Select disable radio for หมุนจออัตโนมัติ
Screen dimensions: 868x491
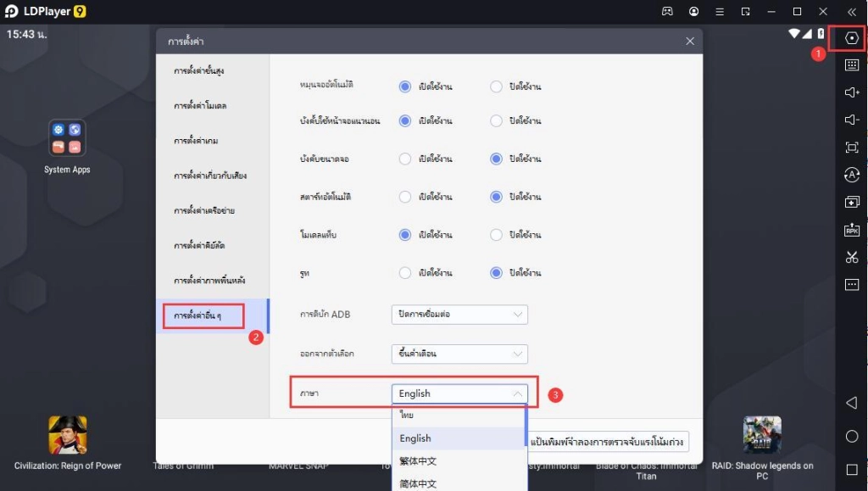pos(497,86)
